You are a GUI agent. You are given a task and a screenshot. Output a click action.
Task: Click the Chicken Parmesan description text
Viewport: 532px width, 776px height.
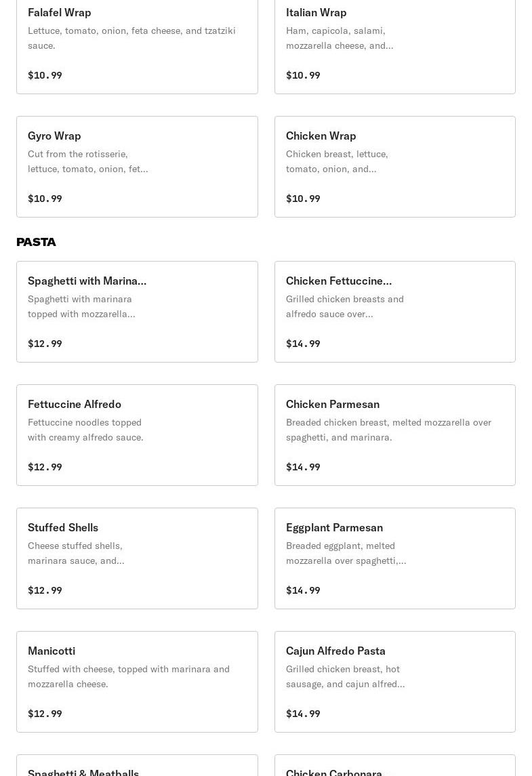tap(388, 430)
